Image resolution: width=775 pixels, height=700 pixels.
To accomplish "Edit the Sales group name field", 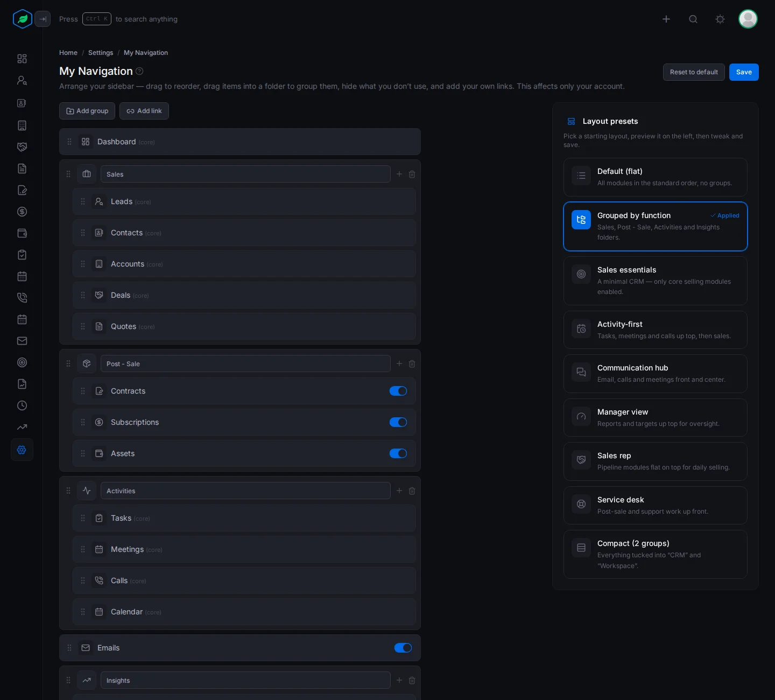I will click(245, 174).
